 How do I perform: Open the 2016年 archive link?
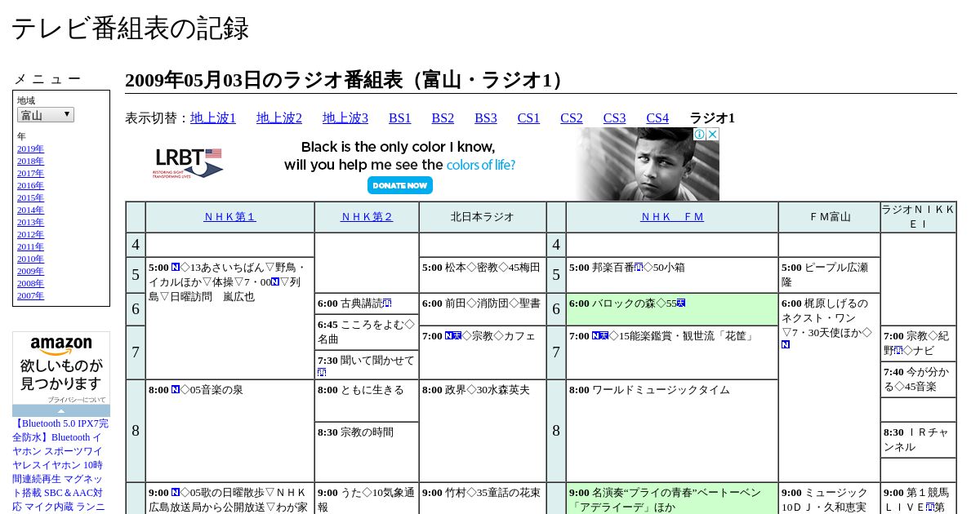30,185
